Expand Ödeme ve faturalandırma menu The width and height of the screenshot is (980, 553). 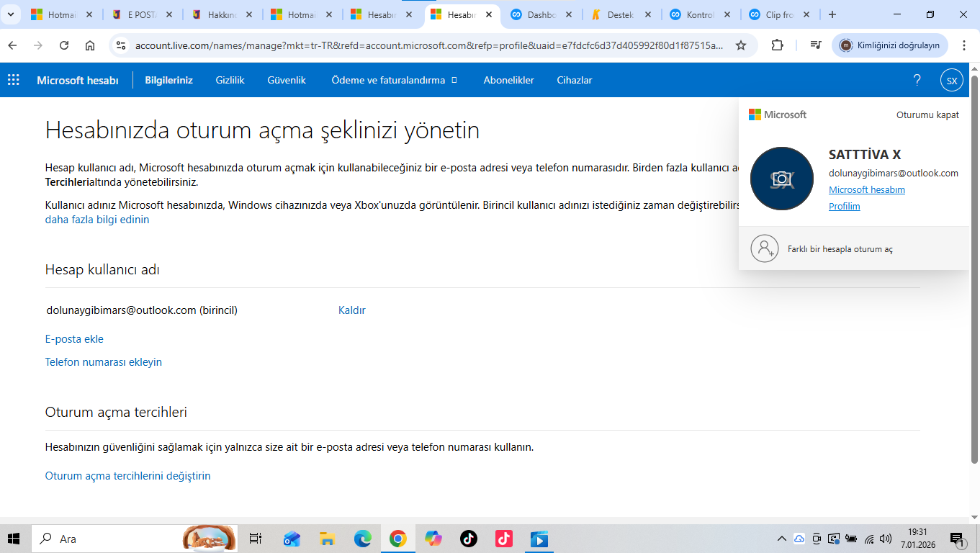coord(394,80)
